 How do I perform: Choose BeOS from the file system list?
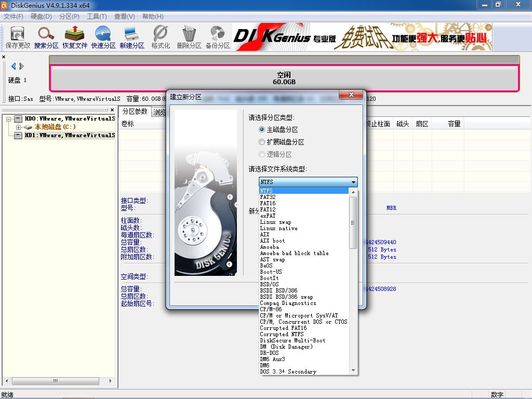(304, 265)
